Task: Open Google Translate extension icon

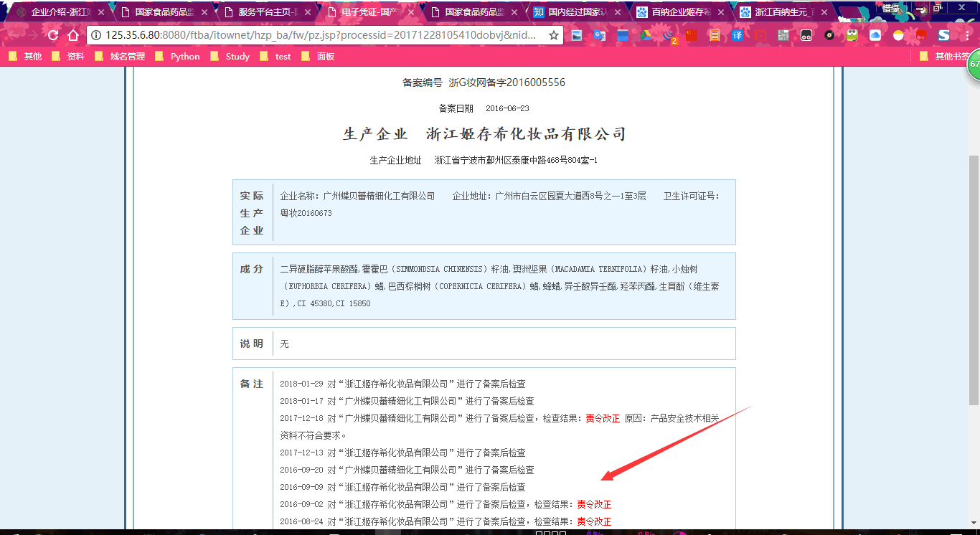Action: coord(600,35)
